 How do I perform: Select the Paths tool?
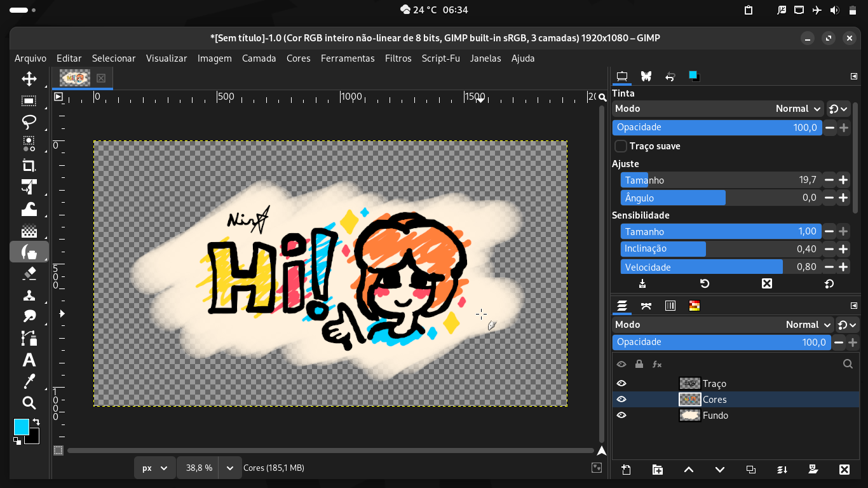(29, 338)
